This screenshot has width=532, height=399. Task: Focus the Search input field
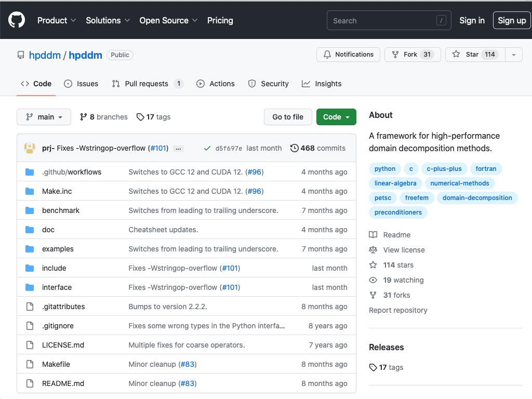(389, 20)
